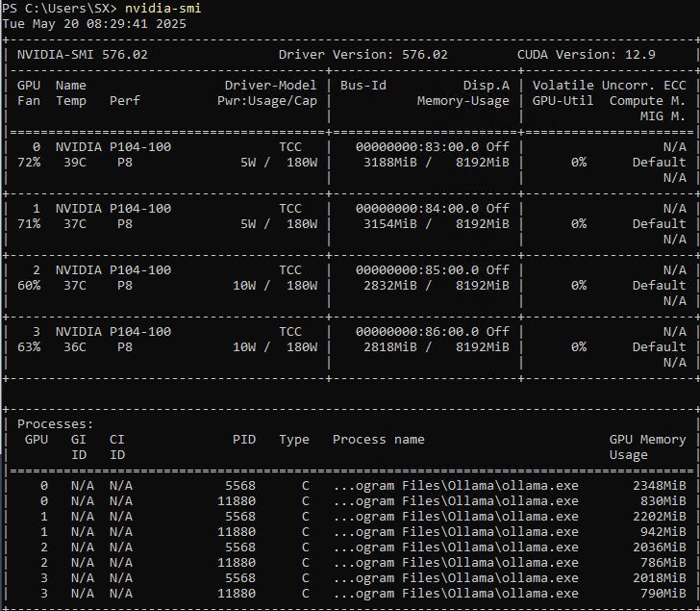Click the Processes: section heading
The image size is (700, 611).
click(56, 424)
